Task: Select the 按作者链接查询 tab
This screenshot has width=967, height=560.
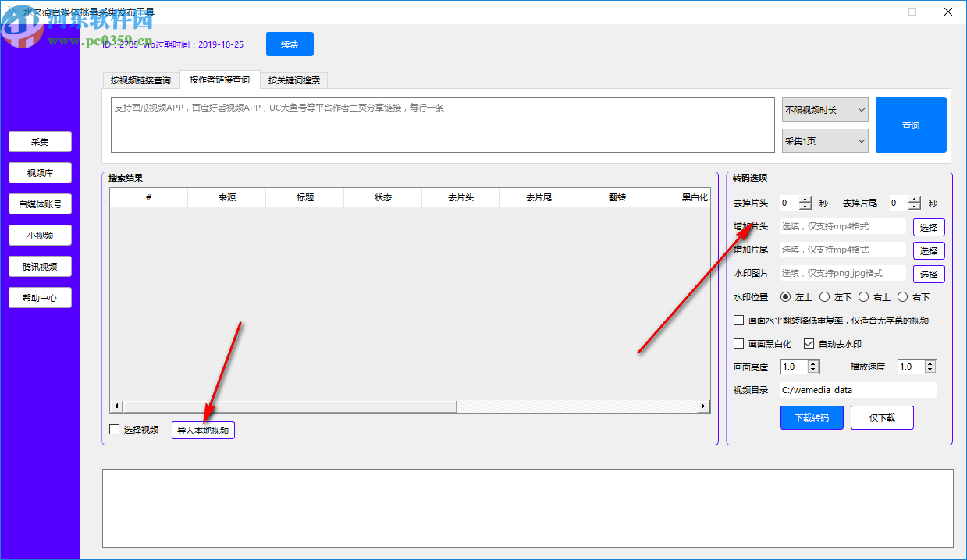Action: coord(219,80)
